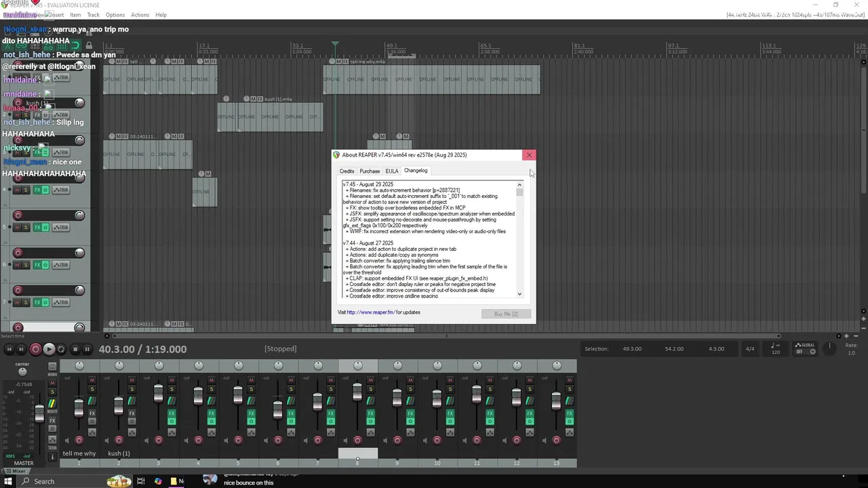The height and width of the screenshot is (488, 868).
Task: Solo mixer channel 12
Action: (529, 389)
